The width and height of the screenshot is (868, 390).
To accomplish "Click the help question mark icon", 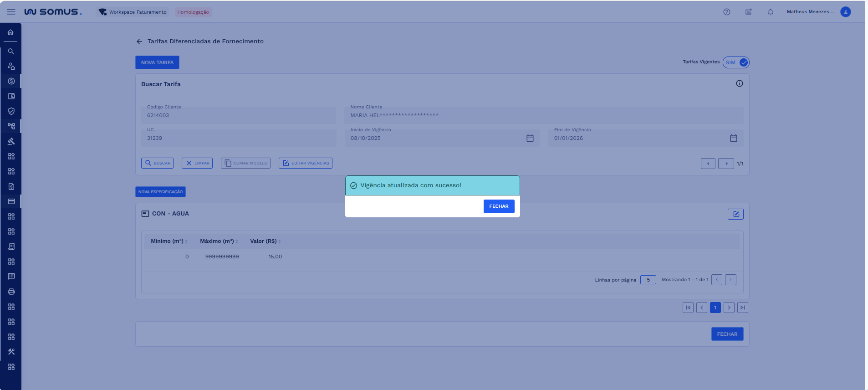I will click(x=726, y=12).
